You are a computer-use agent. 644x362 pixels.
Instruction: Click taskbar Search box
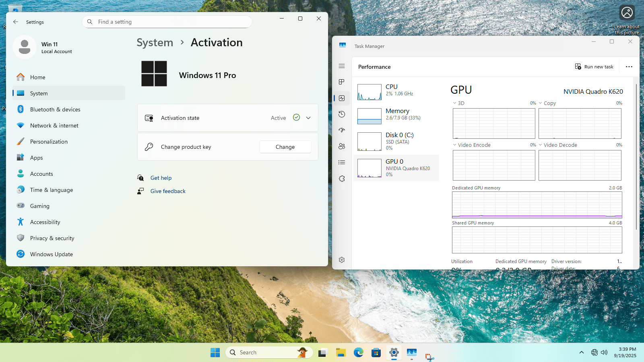[269, 352]
